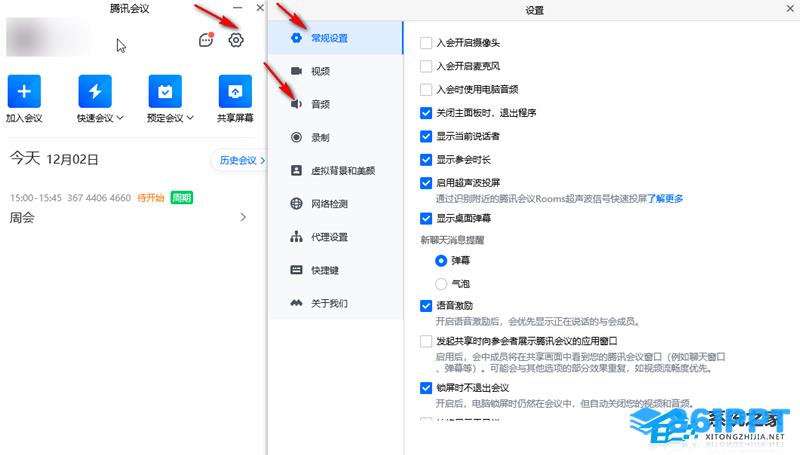The height and width of the screenshot is (455, 800).
Task: Uncheck 显示当前说话者 option
Action: click(426, 136)
